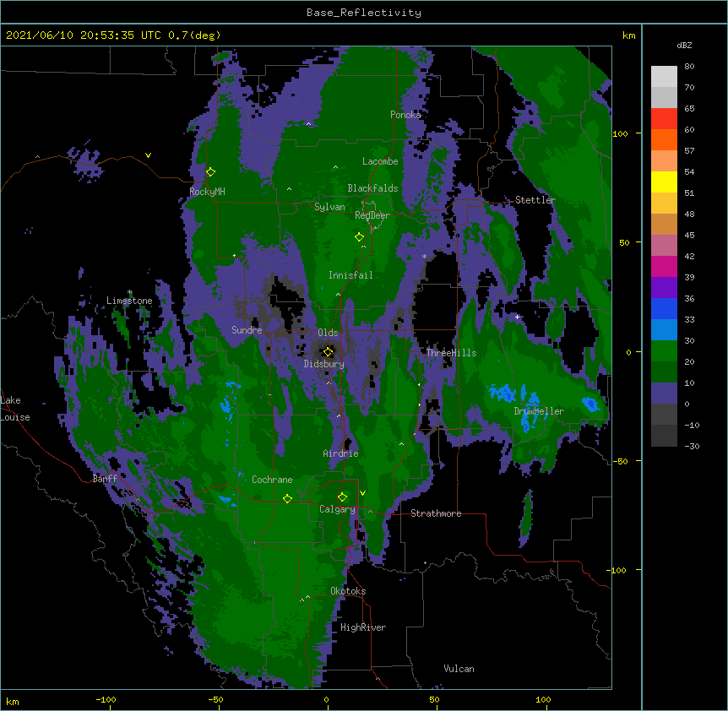Select the green 20-30 dBZ legend swatch

click(x=664, y=351)
